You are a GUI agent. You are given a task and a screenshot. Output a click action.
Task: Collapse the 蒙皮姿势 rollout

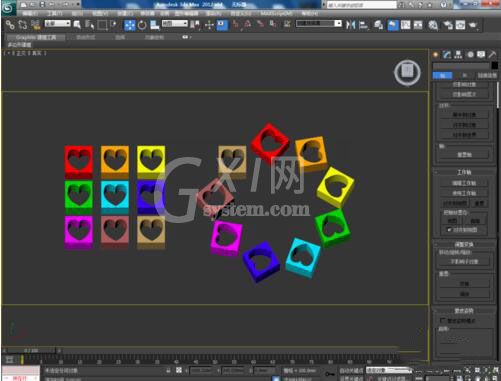[x=464, y=311]
